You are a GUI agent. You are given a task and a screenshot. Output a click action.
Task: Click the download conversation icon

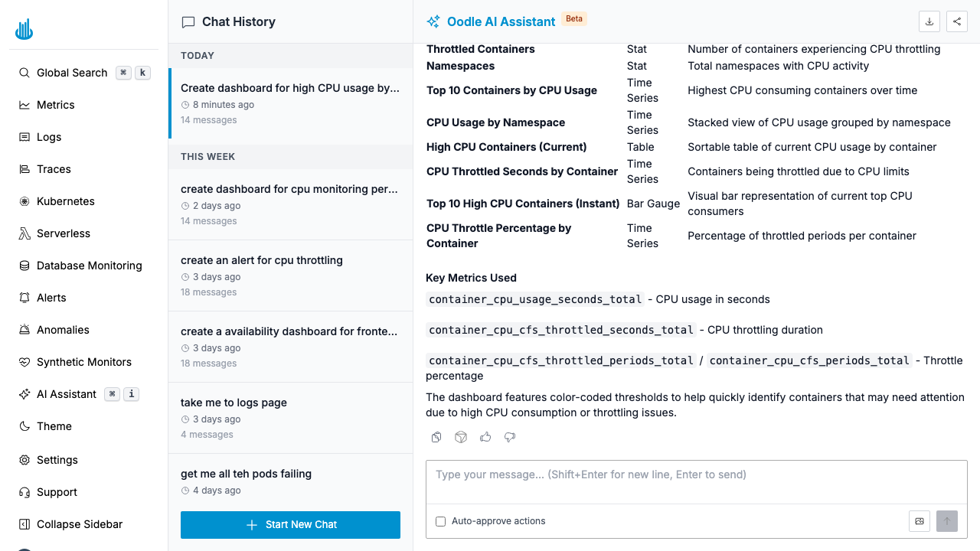coord(929,21)
